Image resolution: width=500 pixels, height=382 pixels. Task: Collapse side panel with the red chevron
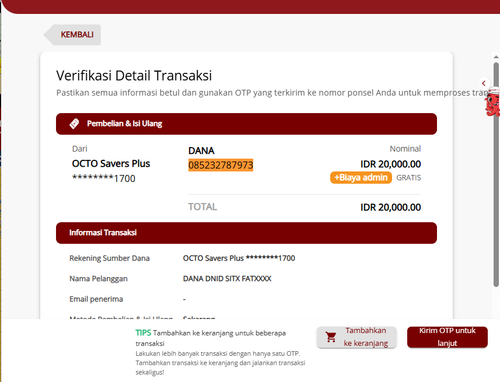tap(484, 83)
